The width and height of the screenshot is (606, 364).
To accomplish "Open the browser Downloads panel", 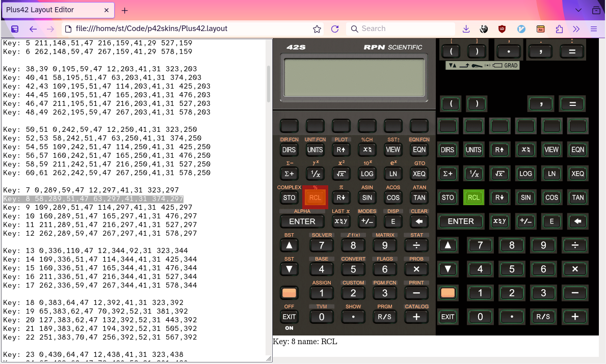I will (466, 29).
